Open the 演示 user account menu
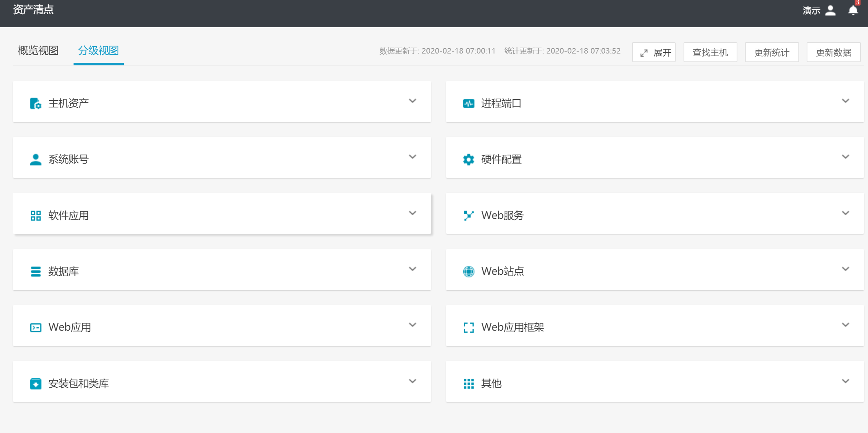Viewport: 868px width, 433px height. click(x=819, y=10)
